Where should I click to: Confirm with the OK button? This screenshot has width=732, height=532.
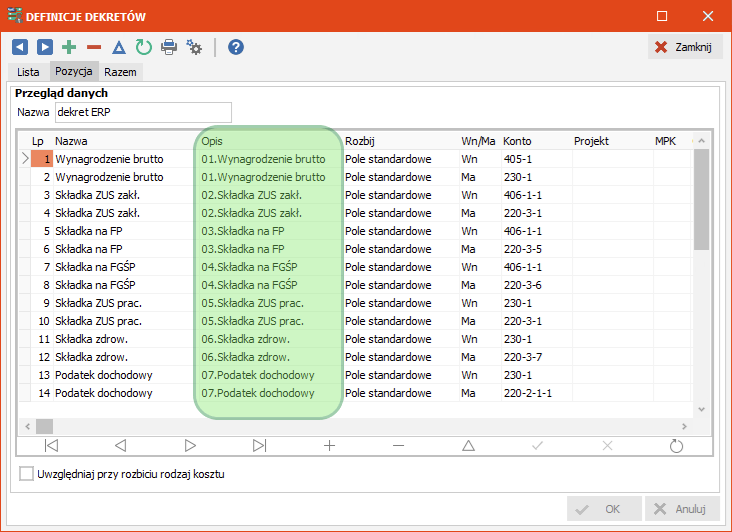[604, 509]
